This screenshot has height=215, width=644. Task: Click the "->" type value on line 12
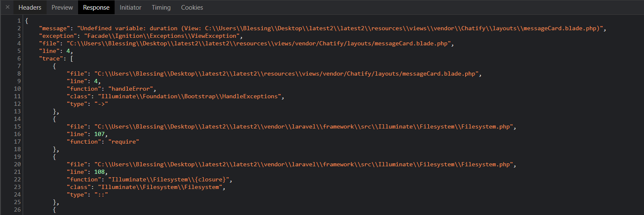[101, 104]
